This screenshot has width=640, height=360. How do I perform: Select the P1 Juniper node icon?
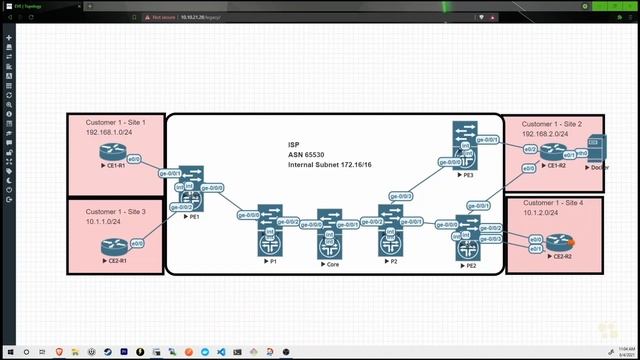[270, 231]
